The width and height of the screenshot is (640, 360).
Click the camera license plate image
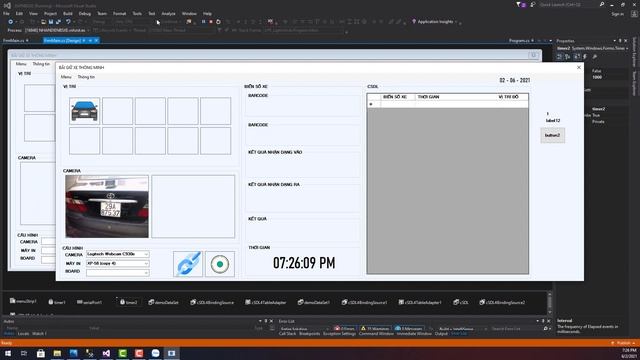point(107,207)
